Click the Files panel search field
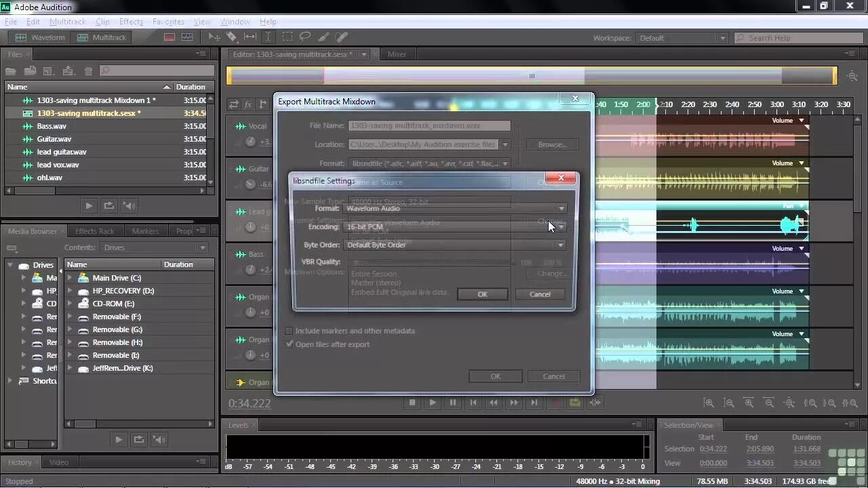This screenshot has width=868, height=488. tap(155, 70)
